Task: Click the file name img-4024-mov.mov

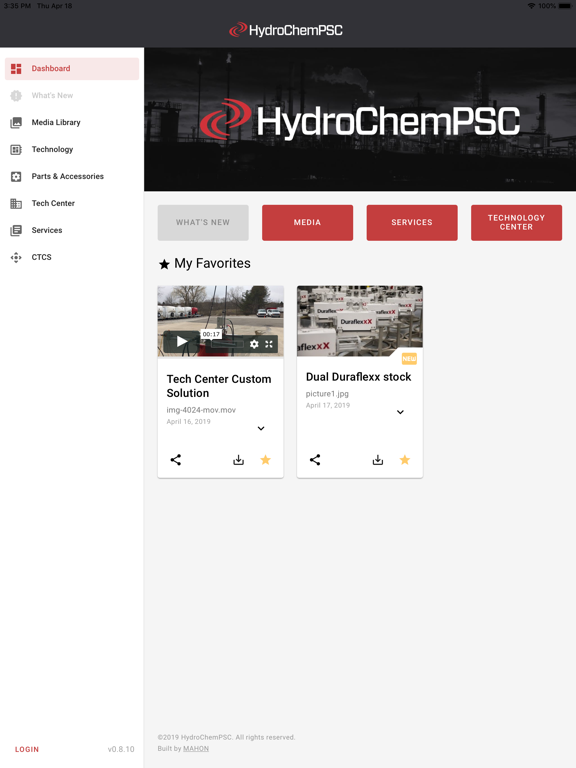Action: tap(201, 410)
